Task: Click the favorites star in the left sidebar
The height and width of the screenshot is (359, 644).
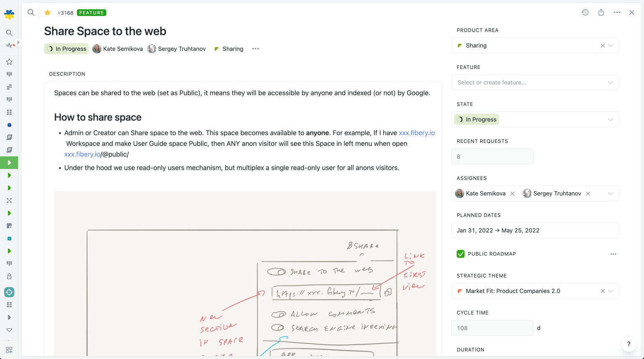Action: pyautogui.click(x=9, y=62)
